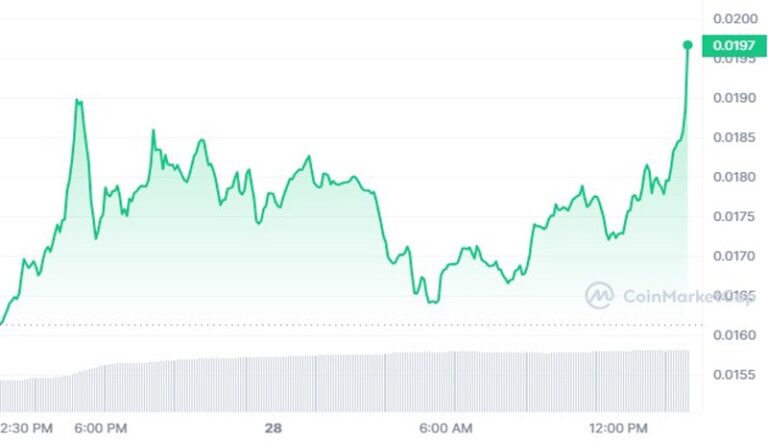The height and width of the screenshot is (442, 768).
Task: Click the 0.0170 price axis label
Action: click(734, 256)
